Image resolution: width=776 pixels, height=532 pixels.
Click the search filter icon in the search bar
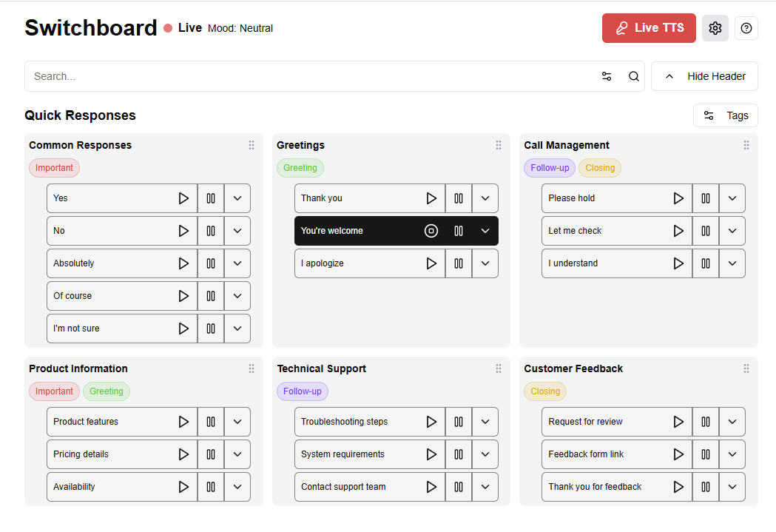(x=607, y=76)
